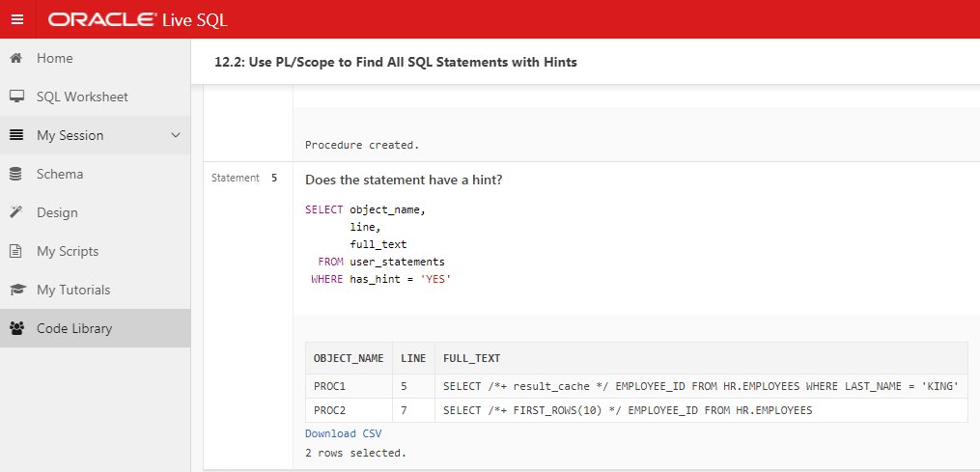980x472 pixels.
Task: Click 'Does the statement have a hint?' heading
Action: coord(404,180)
